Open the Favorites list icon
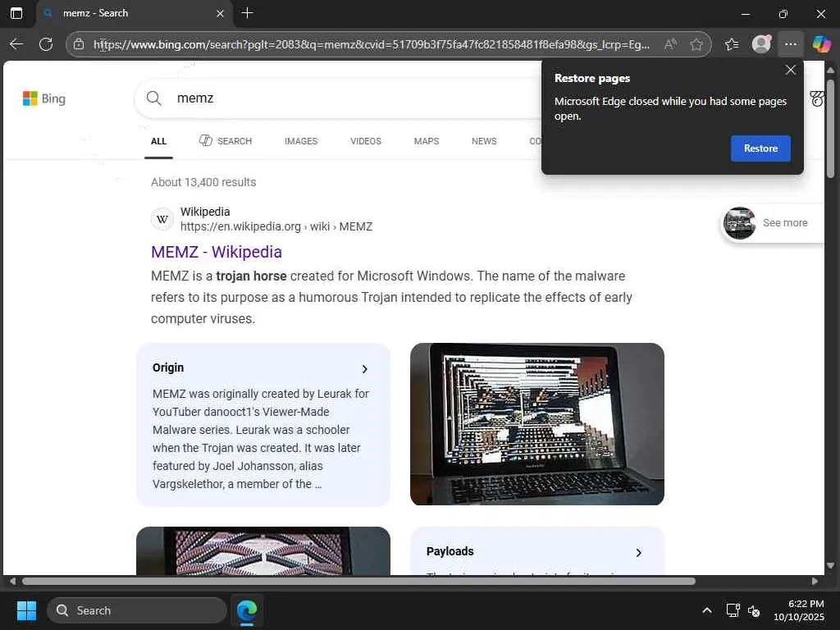The image size is (840, 630). (x=731, y=44)
